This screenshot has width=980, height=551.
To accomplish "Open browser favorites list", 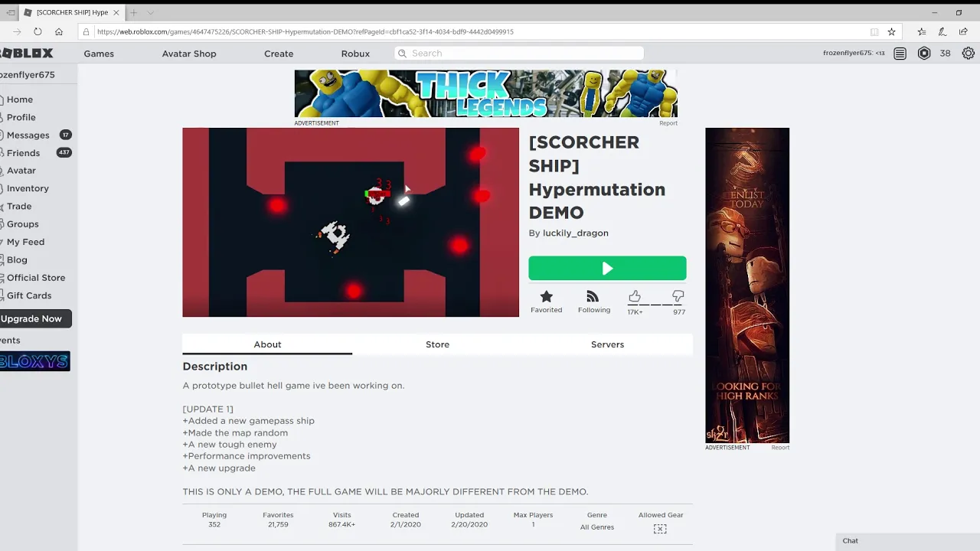I will tap(921, 31).
